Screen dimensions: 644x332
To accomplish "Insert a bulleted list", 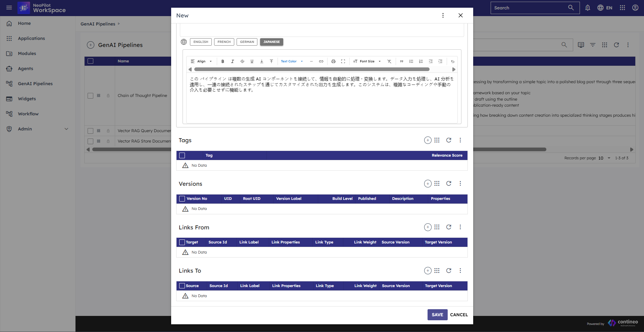I will pos(411,61).
